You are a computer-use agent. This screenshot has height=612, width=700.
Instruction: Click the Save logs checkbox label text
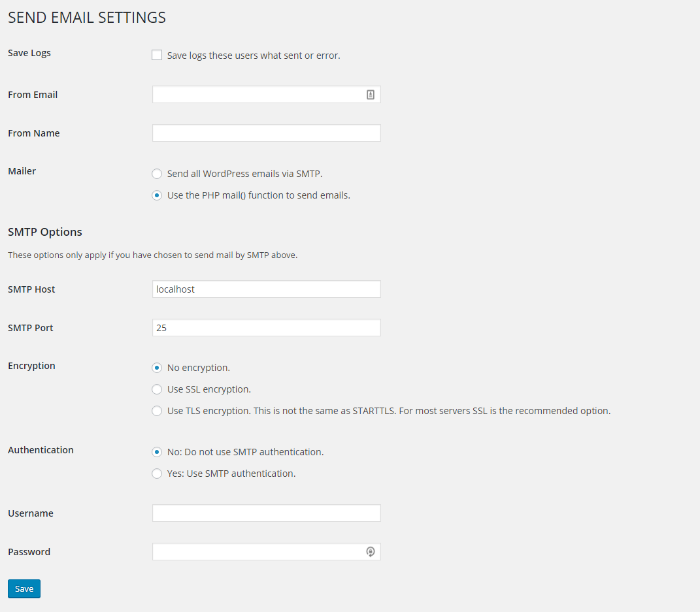click(x=254, y=56)
